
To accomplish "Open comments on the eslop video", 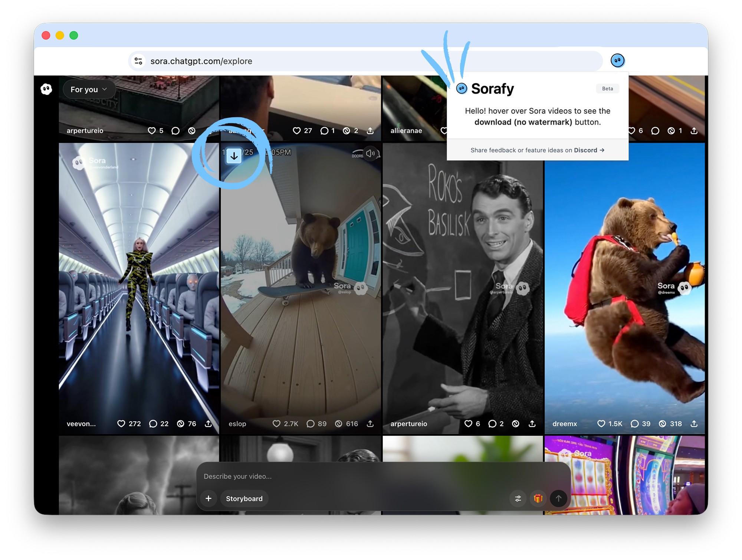I will (311, 424).
